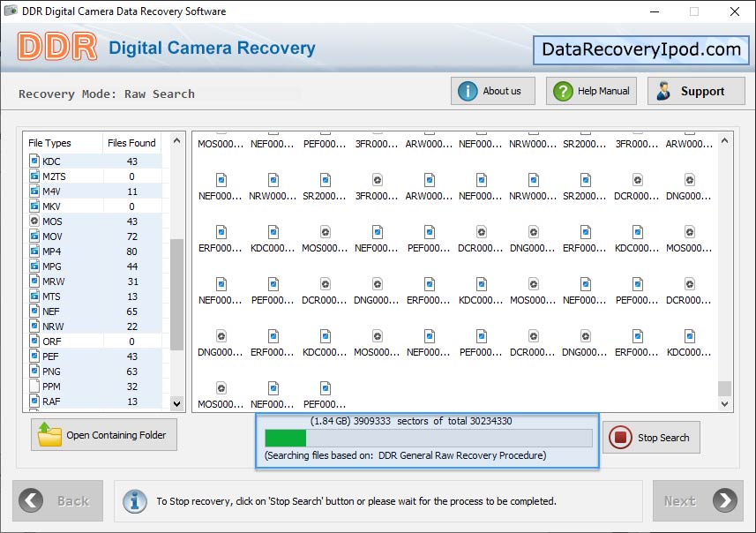Open Containing Folder of recovered files
Viewport: 756px width, 533px height.
pyautogui.click(x=104, y=434)
